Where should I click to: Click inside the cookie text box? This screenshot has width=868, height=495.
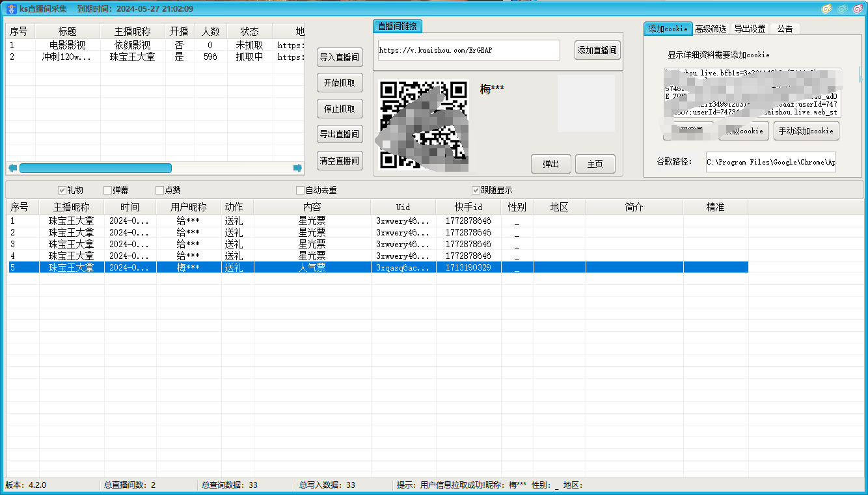coord(752,92)
